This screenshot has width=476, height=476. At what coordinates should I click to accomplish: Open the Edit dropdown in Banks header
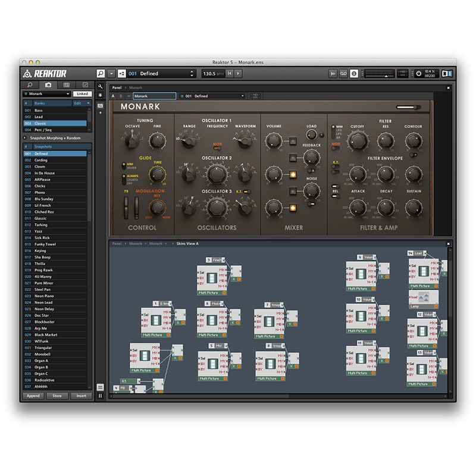pos(81,103)
